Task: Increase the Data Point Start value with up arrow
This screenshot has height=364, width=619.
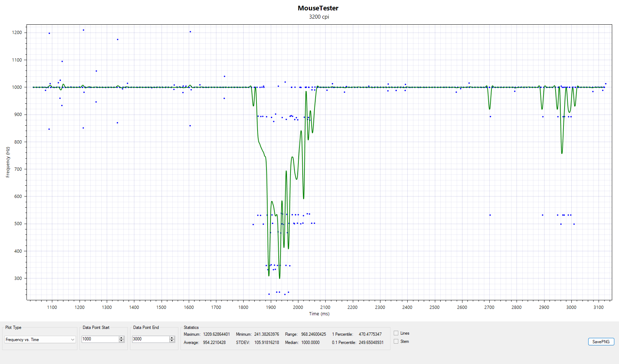Action: point(121,338)
